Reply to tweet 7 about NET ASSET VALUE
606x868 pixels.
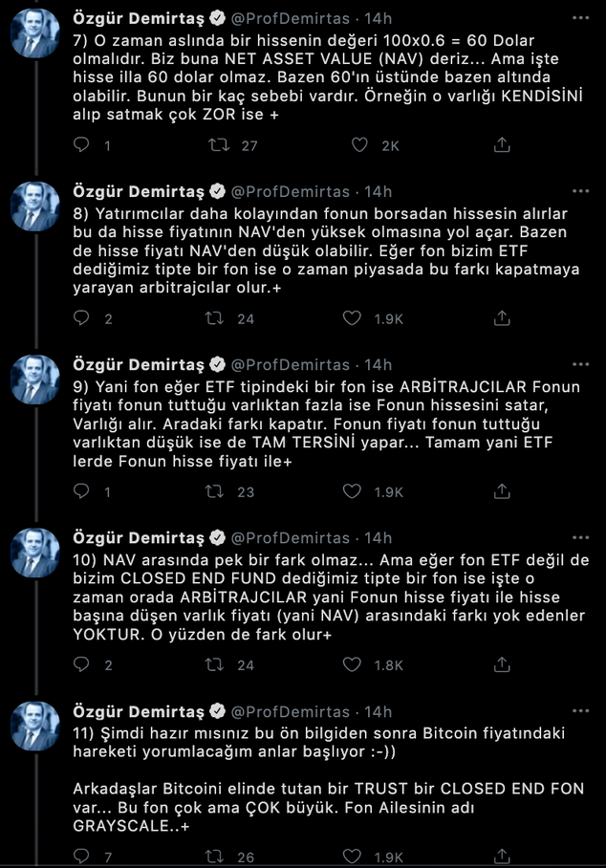tap(83, 145)
